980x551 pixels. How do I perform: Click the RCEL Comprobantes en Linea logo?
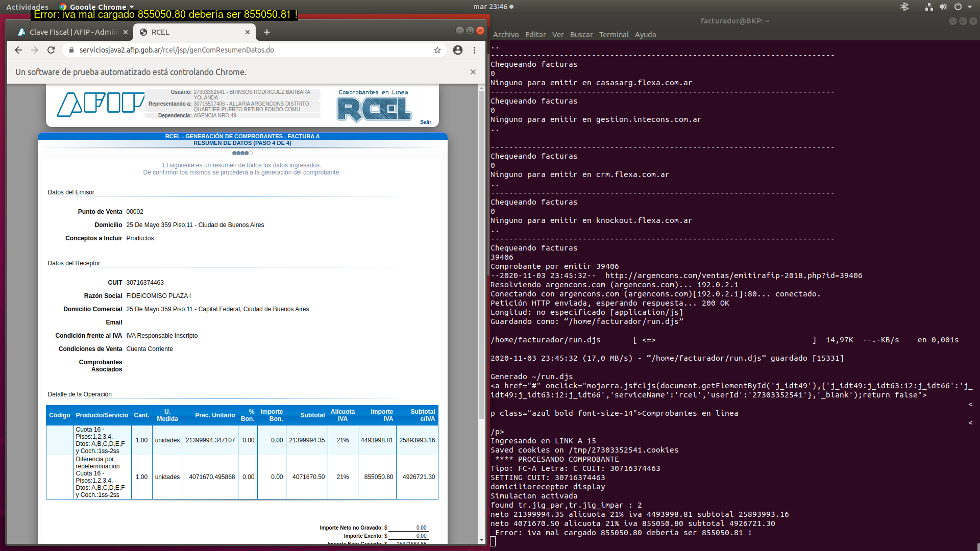[374, 106]
